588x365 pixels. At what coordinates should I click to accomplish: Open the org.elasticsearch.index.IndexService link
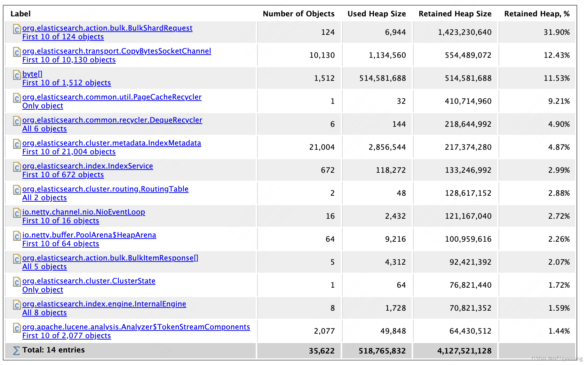[88, 166]
